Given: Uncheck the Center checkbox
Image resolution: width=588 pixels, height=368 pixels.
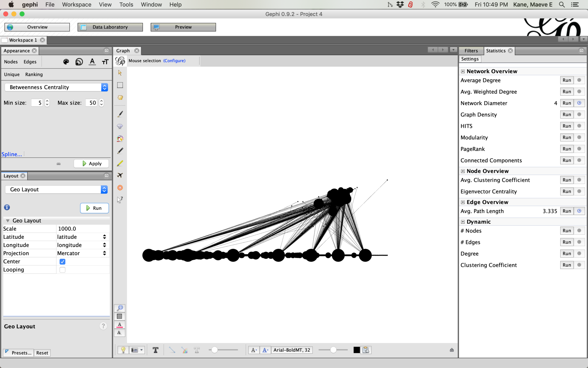Looking at the screenshot, I should coord(62,262).
